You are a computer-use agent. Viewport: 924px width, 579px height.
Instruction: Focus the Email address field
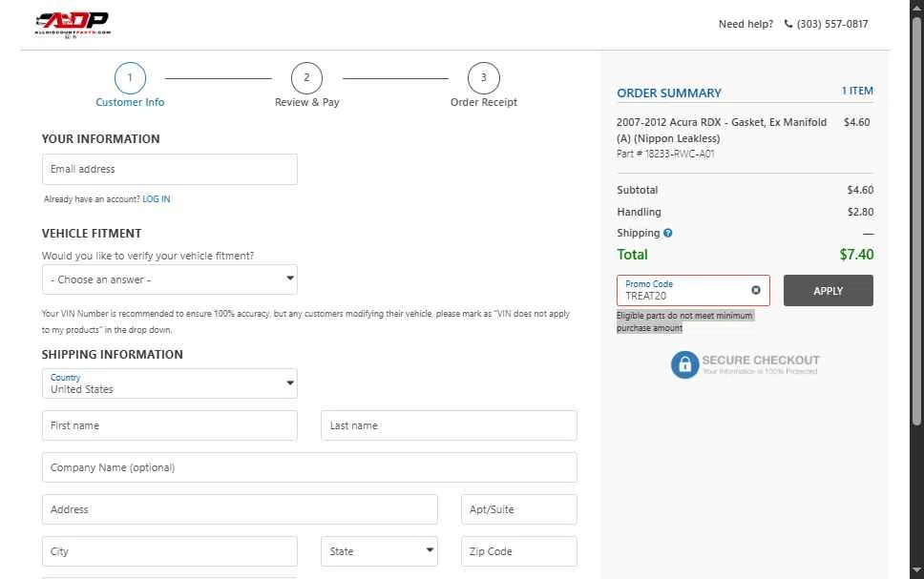click(x=170, y=169)
